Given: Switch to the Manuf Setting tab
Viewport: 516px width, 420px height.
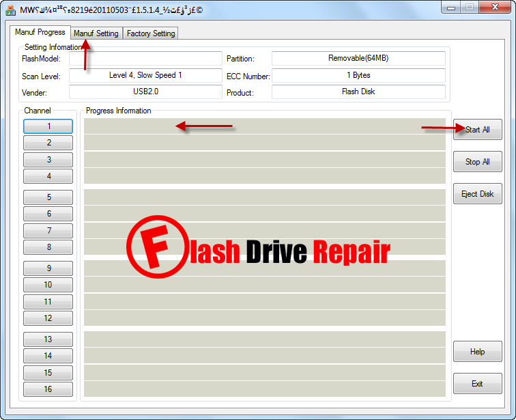Looking at the screenshot, I should pyautogui.click(x=96, y=33).
